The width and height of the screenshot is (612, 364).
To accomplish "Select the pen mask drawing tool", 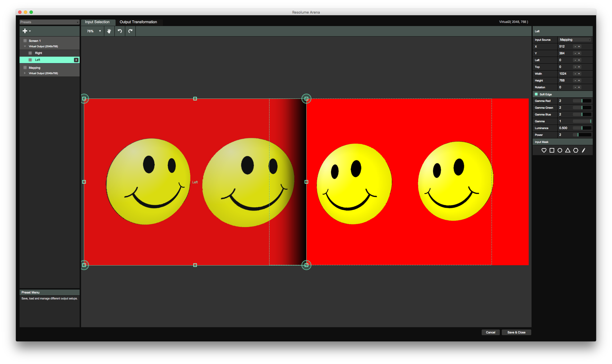I will (583, 150).
